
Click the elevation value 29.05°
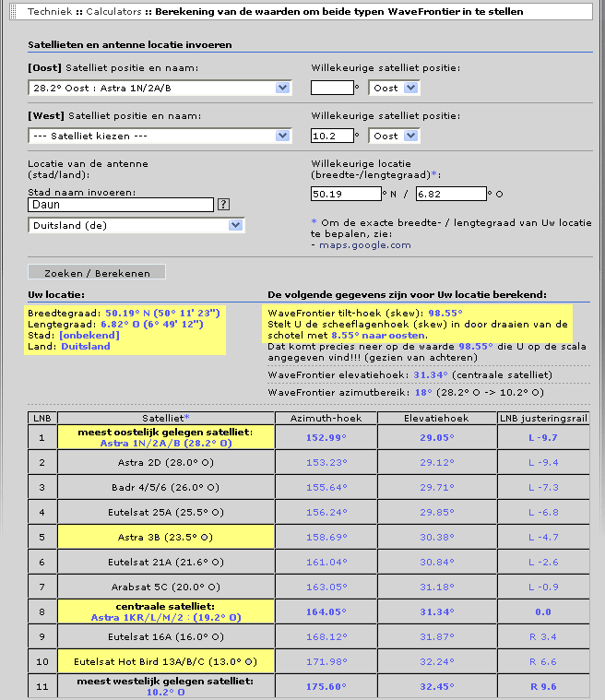(436, 437)
